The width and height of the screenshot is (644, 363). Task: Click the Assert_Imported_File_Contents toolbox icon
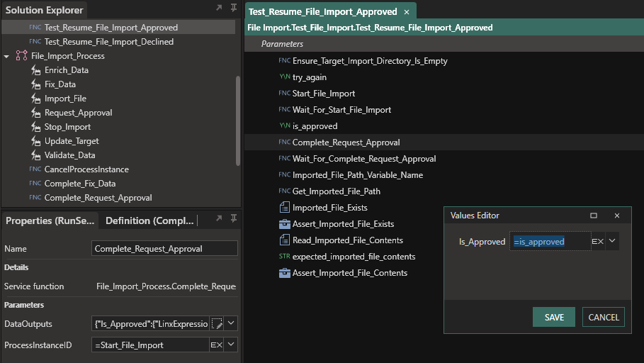[x=284, y=273]
